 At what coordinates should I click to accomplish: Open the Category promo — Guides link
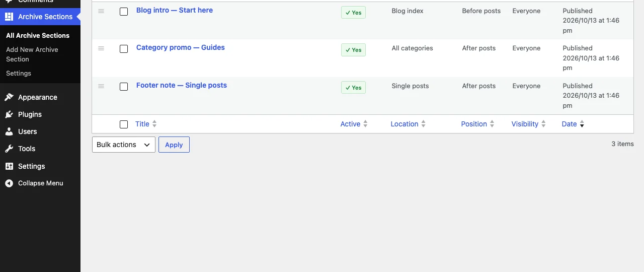[x=181, y=47]
